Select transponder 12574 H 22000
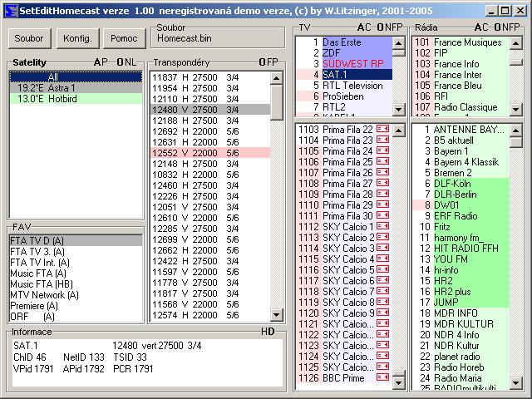 (210, 315)
